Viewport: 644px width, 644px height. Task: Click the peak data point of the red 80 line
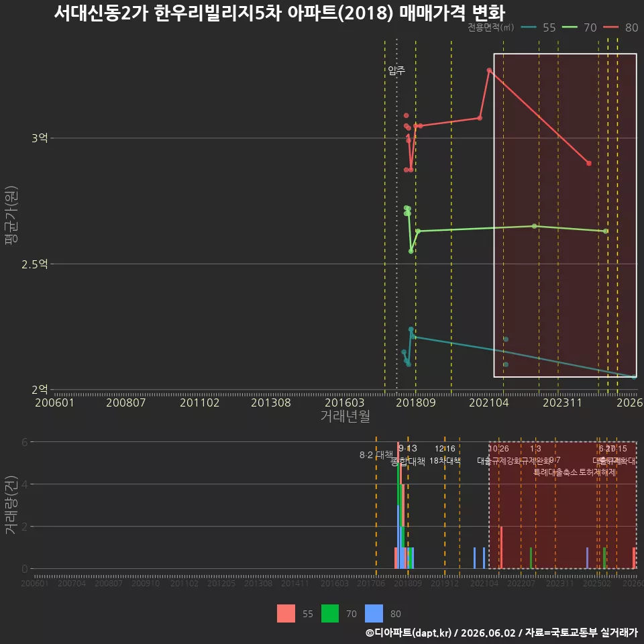[489, 70]
